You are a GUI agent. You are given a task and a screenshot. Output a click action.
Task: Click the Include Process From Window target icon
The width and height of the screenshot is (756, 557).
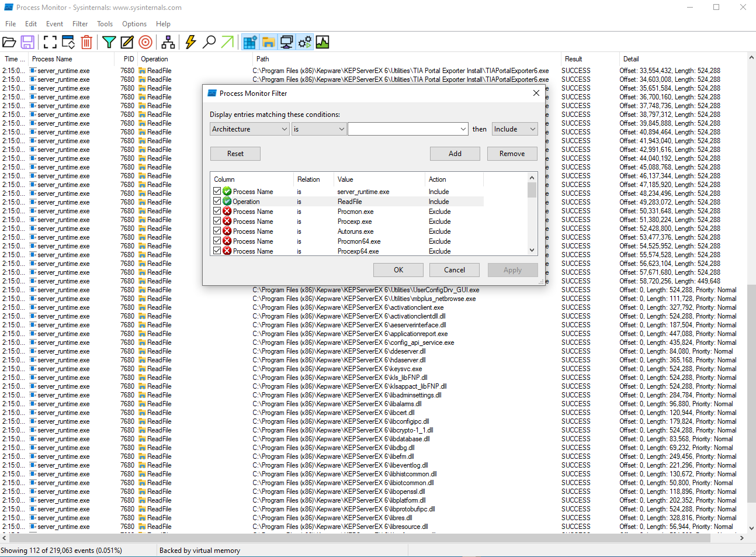click(145, 42)
